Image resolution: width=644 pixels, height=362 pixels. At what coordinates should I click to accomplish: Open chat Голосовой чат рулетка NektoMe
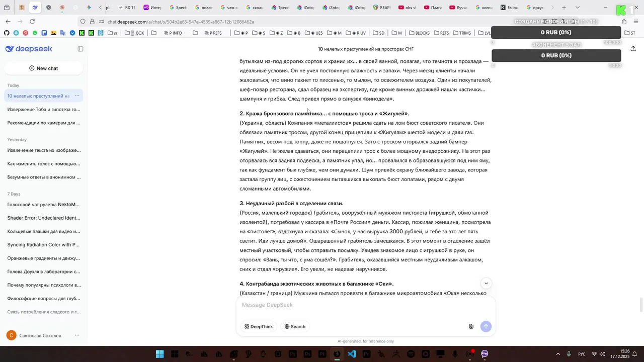pos(44,204)
